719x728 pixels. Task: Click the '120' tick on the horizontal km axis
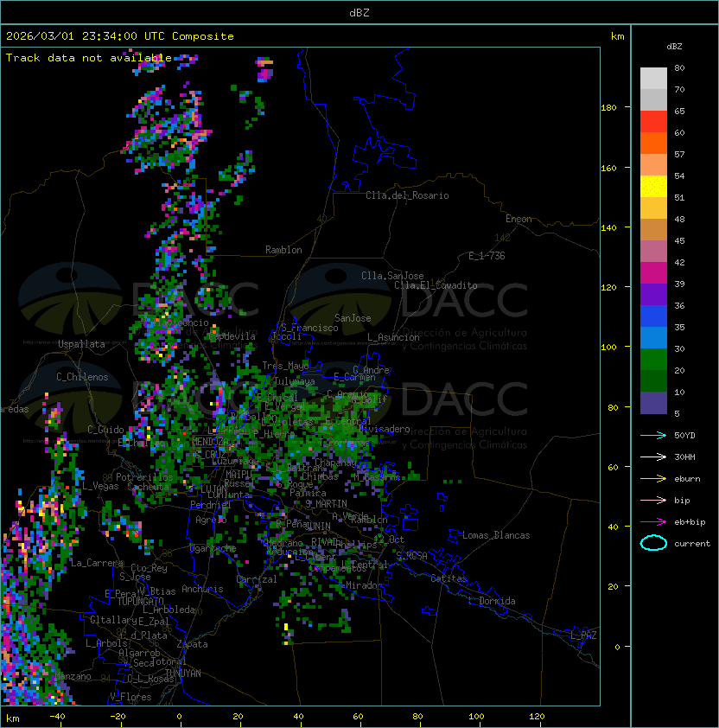537,717
